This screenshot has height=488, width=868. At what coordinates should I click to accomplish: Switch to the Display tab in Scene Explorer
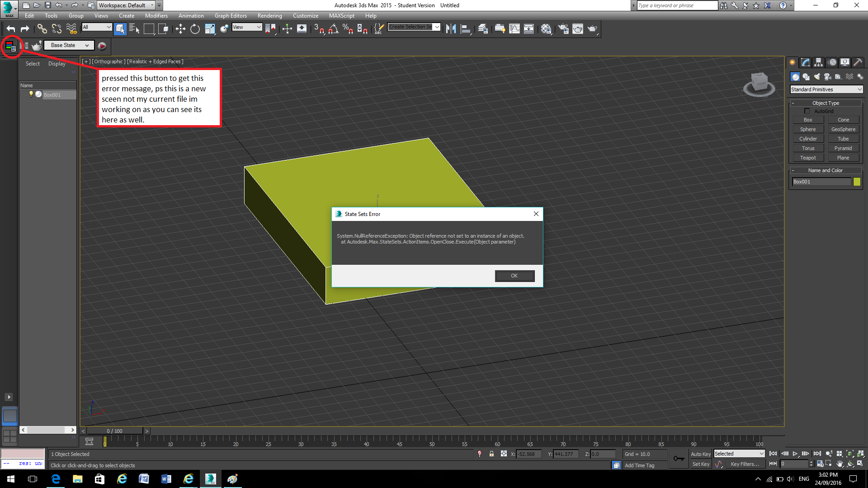click(x=57, y=63)
